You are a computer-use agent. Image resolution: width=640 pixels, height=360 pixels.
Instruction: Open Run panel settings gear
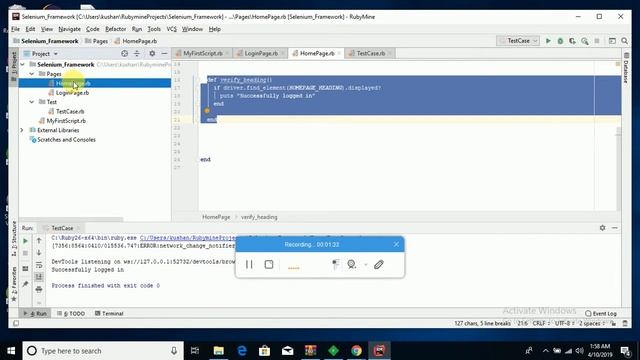pyautogui.click(x=602, y=228)
